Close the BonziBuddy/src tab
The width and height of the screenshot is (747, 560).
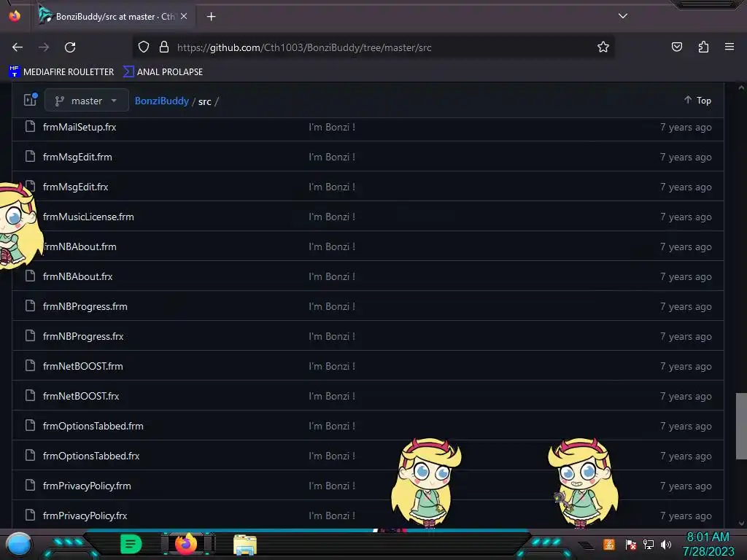tap(184, 16)
